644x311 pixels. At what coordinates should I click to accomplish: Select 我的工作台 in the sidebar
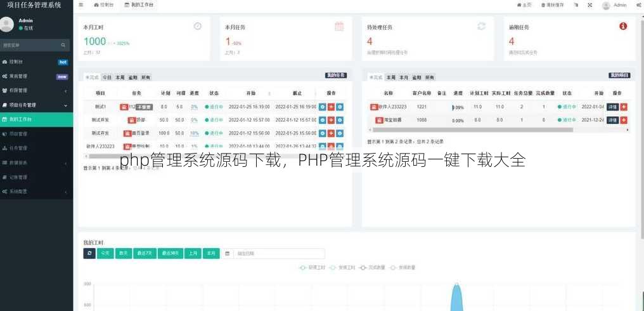[37, 120]
